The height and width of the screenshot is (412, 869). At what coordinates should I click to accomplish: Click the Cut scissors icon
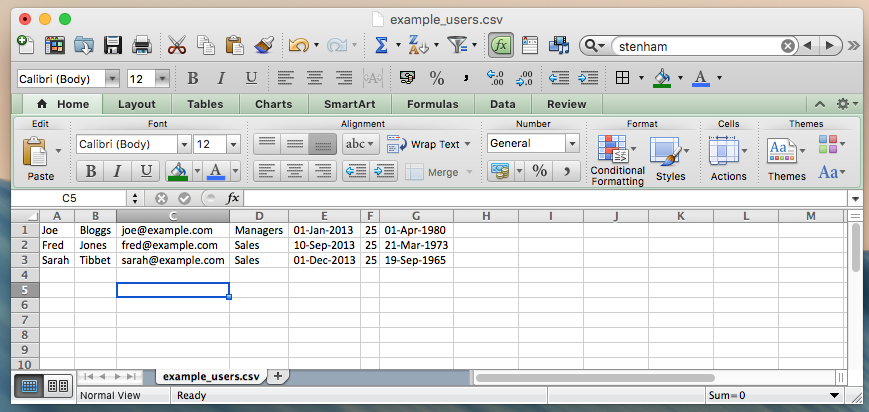point(177,45)
